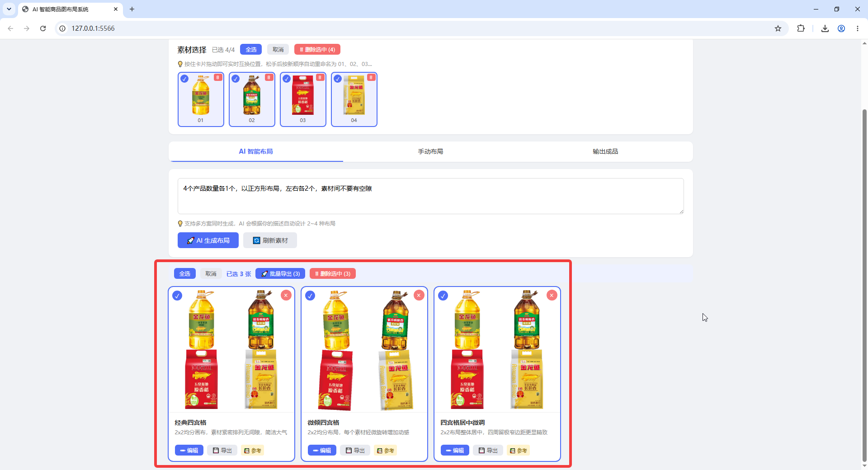Switch to the 输出成品 tab
The image size is (868, 470).
point(605,151)
